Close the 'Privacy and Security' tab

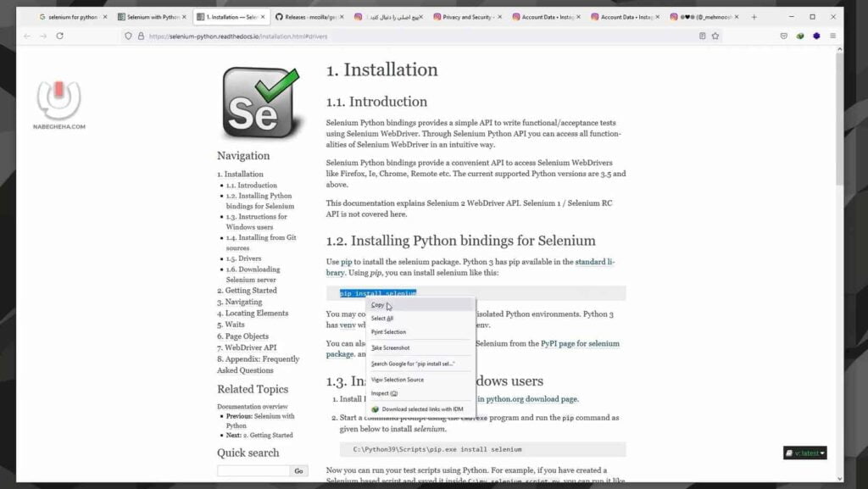coord(499,17)
